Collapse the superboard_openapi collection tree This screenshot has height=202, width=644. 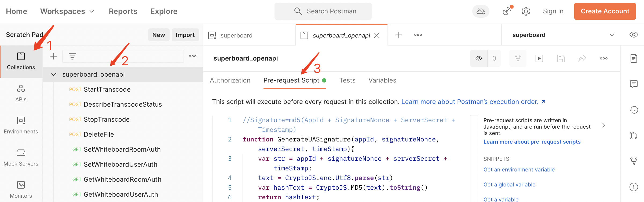pyautogui.click(x=54, y=74)
